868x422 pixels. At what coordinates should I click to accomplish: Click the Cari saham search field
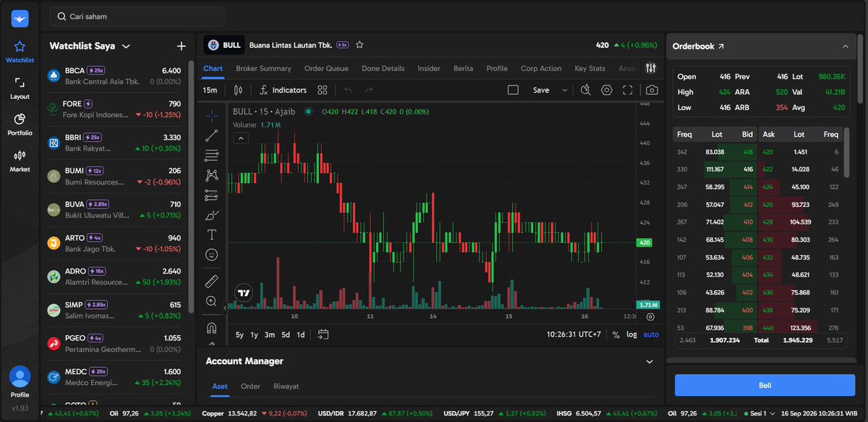tap(137, 16)
